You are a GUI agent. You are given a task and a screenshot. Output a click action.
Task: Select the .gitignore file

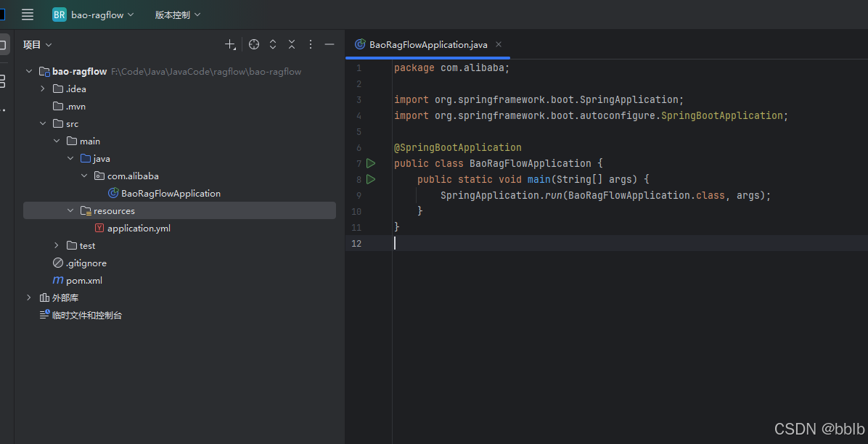click(86, 263)
